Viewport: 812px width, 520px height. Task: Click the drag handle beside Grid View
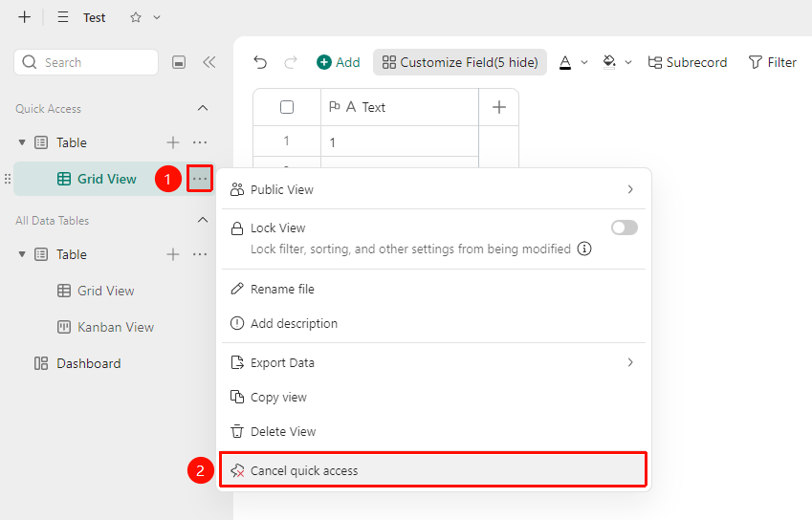pos(8,179)
